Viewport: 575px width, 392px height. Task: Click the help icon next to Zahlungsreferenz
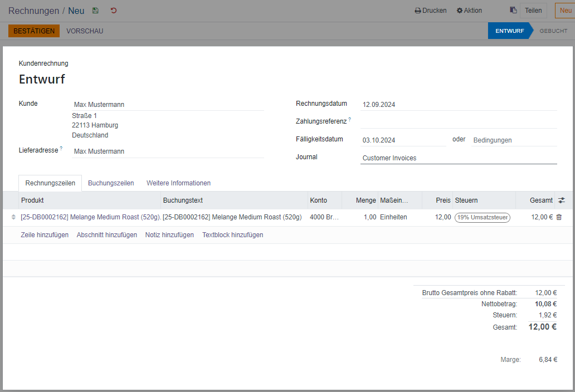[350, 119]
